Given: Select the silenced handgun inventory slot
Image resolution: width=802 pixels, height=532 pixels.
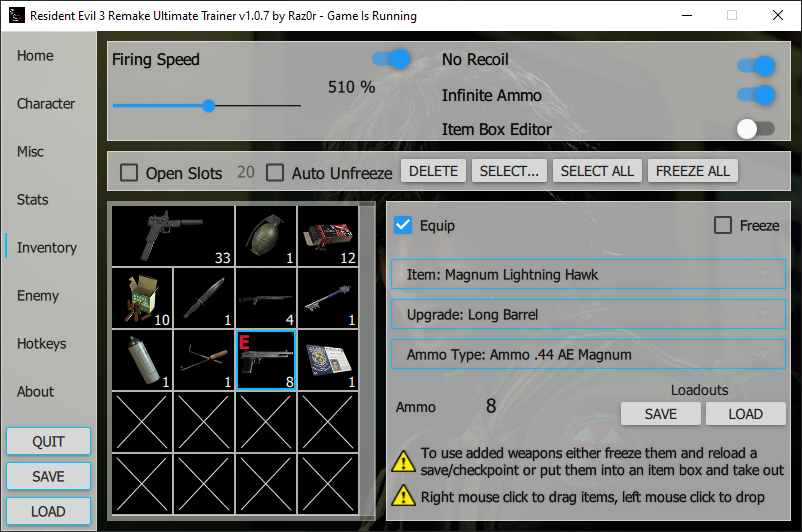Looking at the screenshot, I should (173, 236).
